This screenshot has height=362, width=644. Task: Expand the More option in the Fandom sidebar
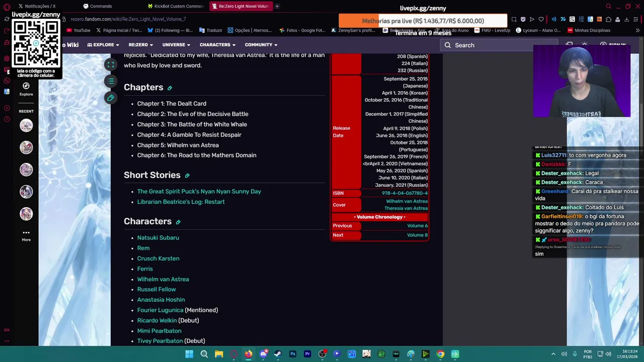[x=26, y=235]
